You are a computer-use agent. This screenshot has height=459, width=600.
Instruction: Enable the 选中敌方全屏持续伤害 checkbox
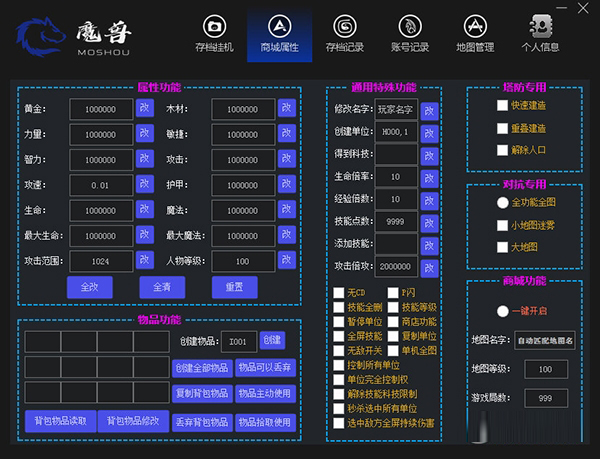(339, 423)
